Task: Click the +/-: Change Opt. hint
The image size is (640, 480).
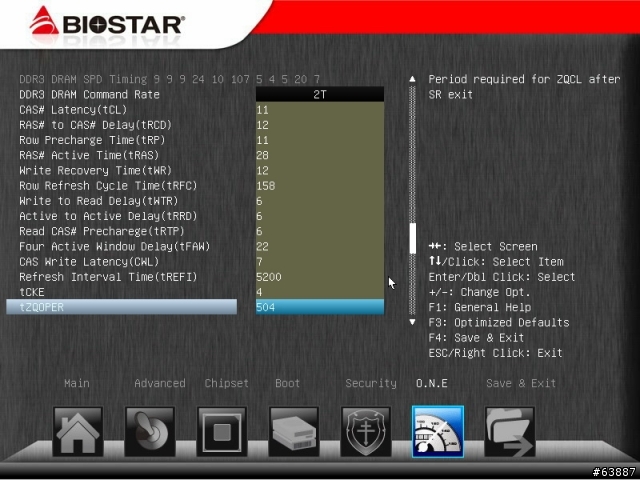Action: point(479,292)
